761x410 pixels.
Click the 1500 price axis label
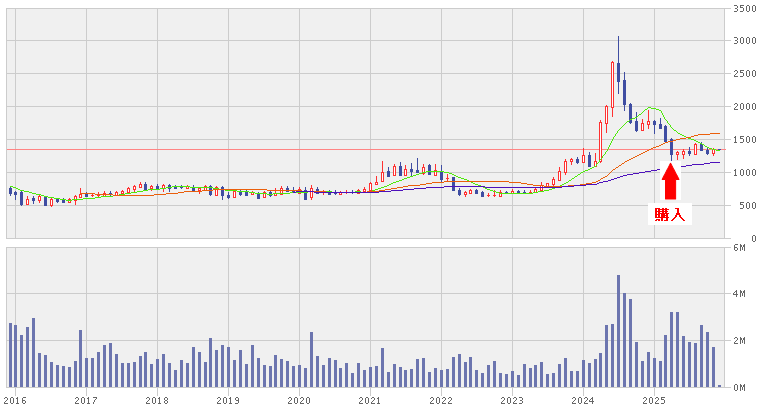[743, 140]
